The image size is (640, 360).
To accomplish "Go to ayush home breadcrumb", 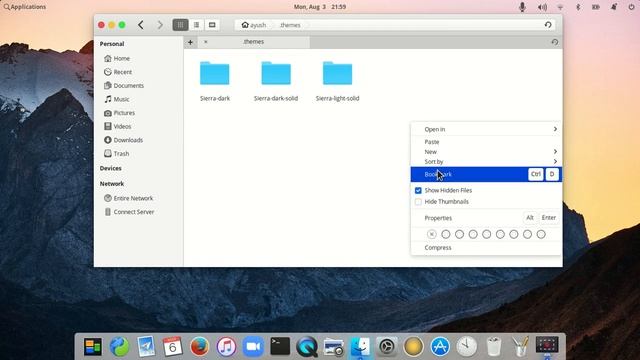I will [x=253, y=25].
